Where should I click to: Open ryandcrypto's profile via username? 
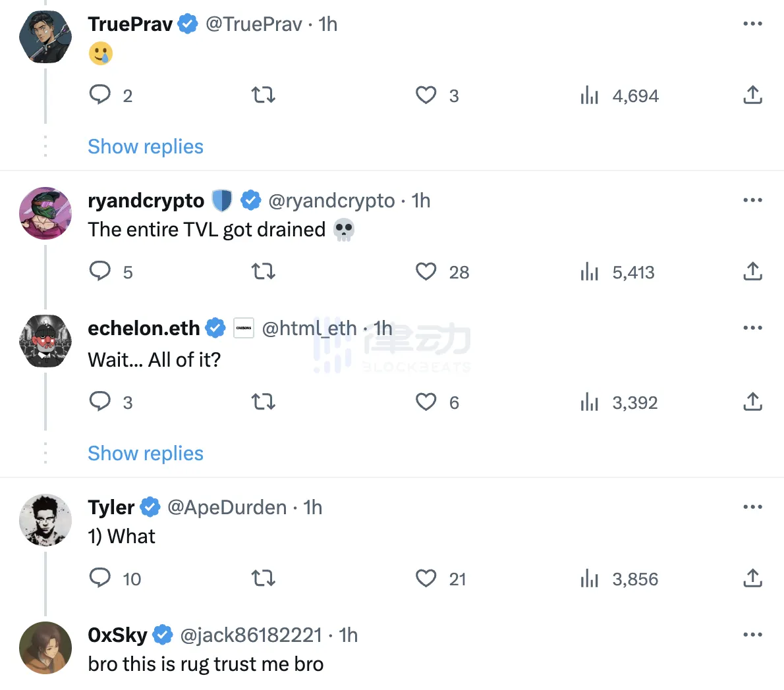tap(146, 200)
